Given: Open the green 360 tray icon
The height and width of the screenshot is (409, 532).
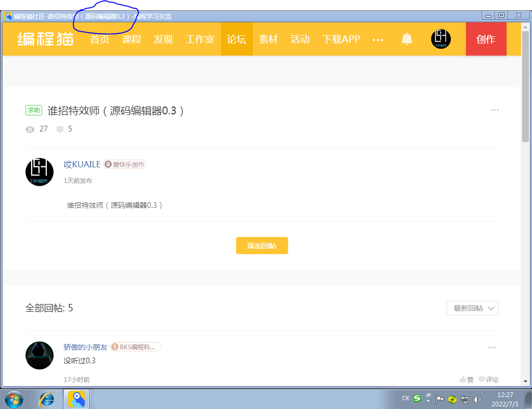Looking at the screenshot, I should coord(452,400).
